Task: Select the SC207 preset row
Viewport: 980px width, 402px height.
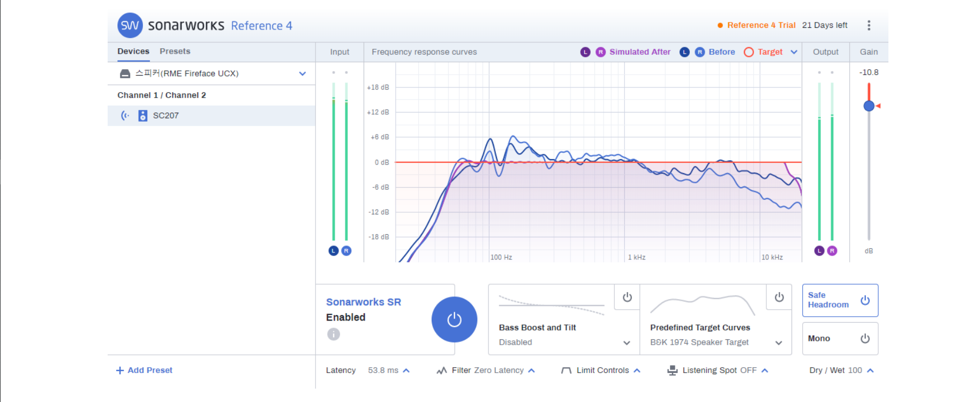Action: [x=212, y=116]
